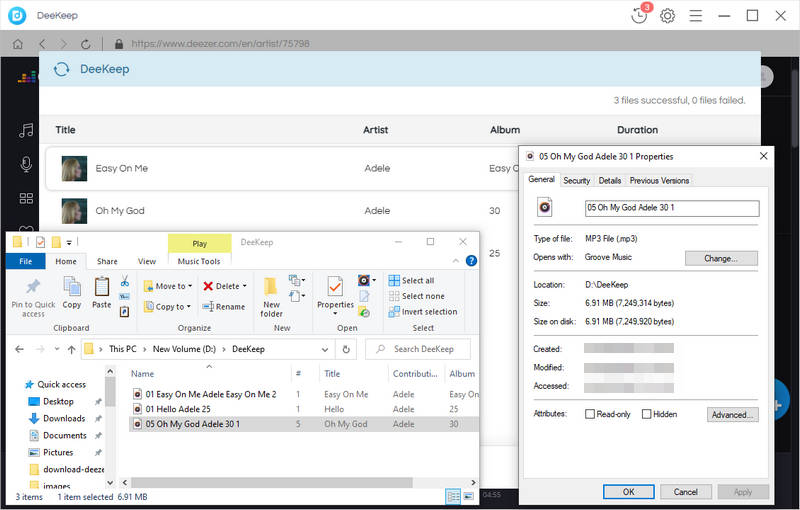The width and height of the screenshot is (800, 510).
Task: Click the Advanced... attributes button
Action: point(732,415)
